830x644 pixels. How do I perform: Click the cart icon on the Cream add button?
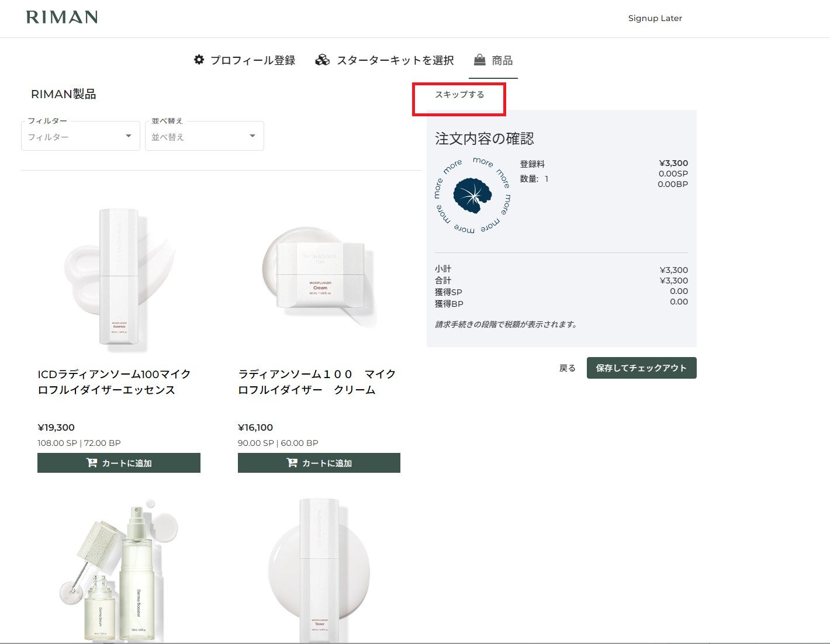[292, 463]
